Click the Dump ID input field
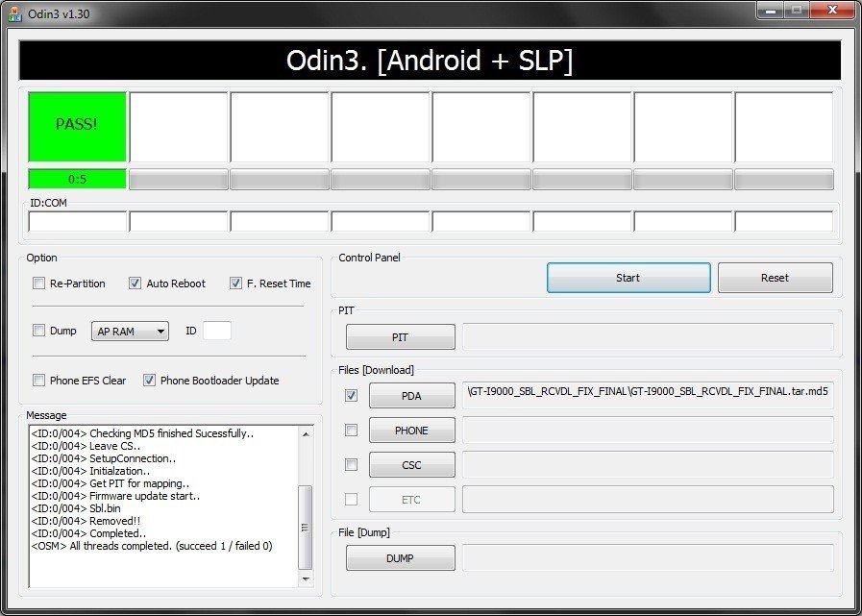The width and height of the screenshot is (862, 616). click(x=217, y=332)
